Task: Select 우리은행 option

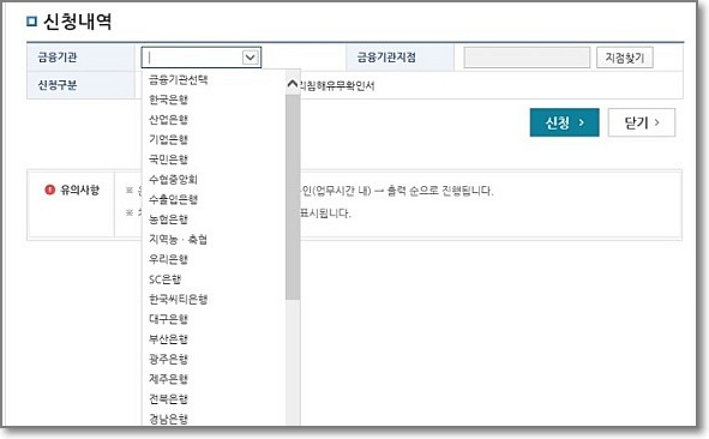Action: (x=168, y=259)
